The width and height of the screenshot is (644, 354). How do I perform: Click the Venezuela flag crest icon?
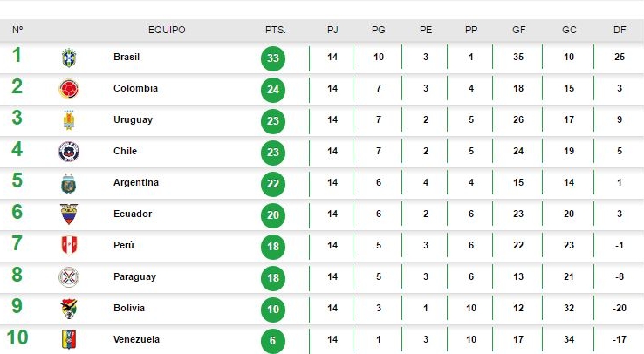click(69, 339)
